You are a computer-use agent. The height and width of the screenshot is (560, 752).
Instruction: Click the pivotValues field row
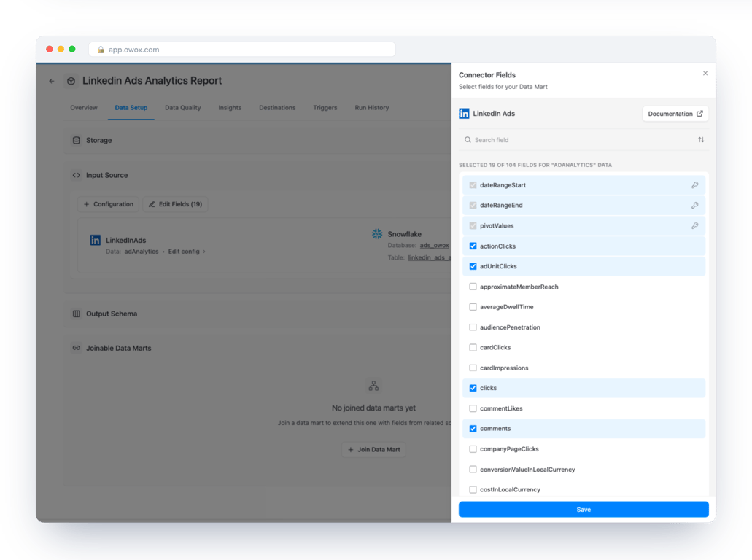(x=584, y=226)
